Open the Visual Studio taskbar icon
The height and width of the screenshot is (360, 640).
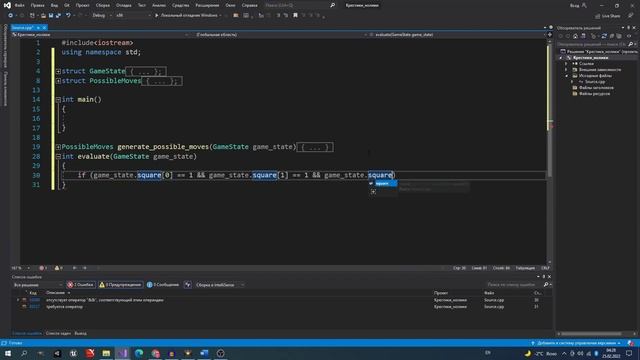click(122, 353)
